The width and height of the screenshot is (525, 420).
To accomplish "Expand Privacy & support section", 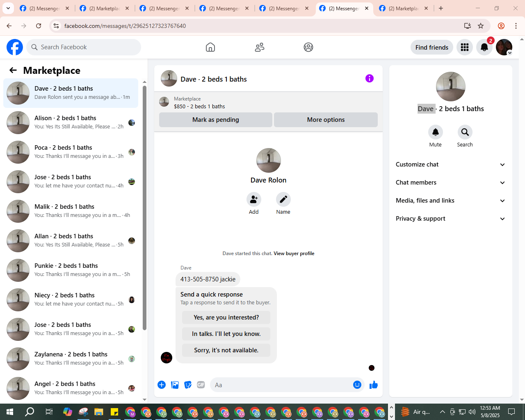I will tap(450, 219).
